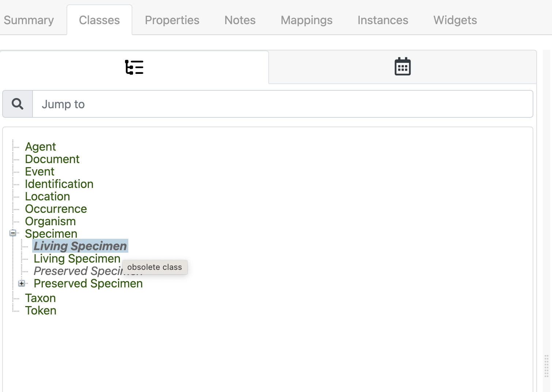Switch to the Properties tab

pos(172,20)
